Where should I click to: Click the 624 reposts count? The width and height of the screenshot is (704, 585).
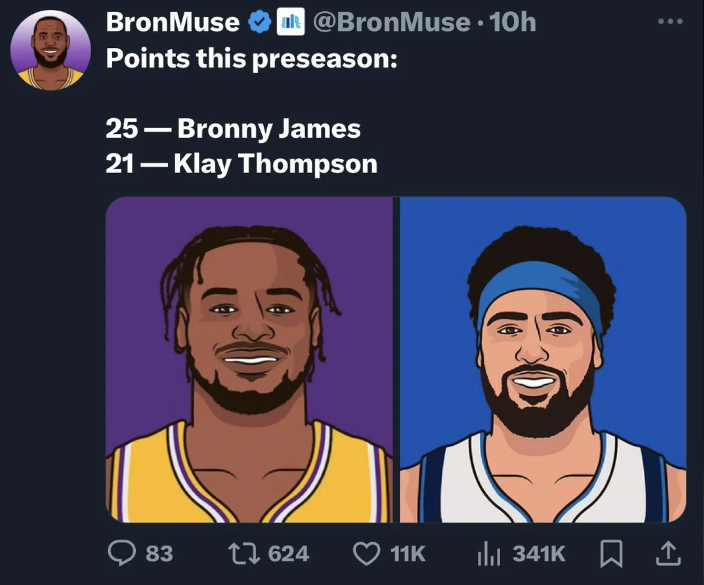[x=288, y=553]
